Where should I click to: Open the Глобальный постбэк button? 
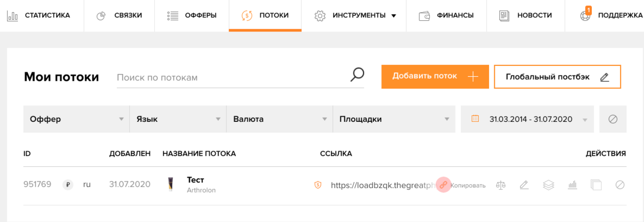tap(557, 77)
